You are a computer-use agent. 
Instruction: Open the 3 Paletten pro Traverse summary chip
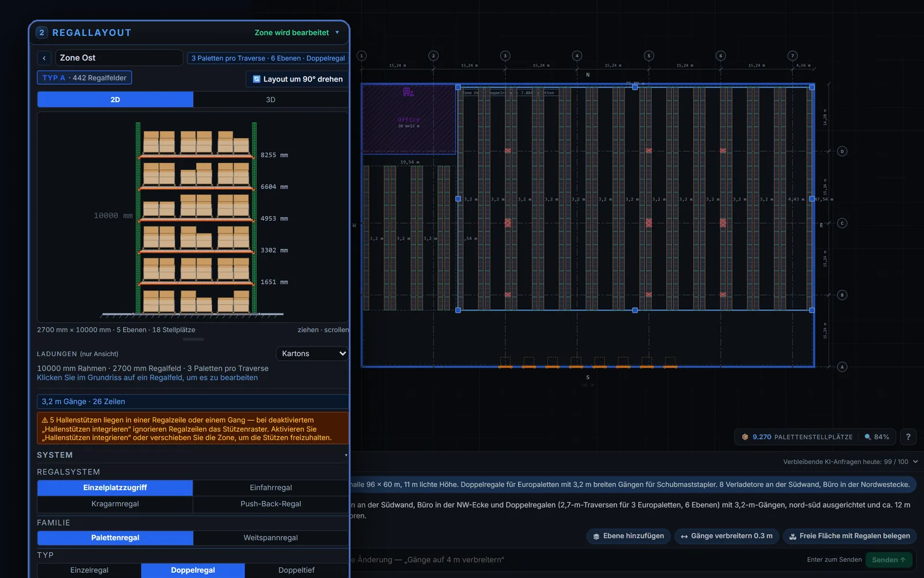pos(267,58)
